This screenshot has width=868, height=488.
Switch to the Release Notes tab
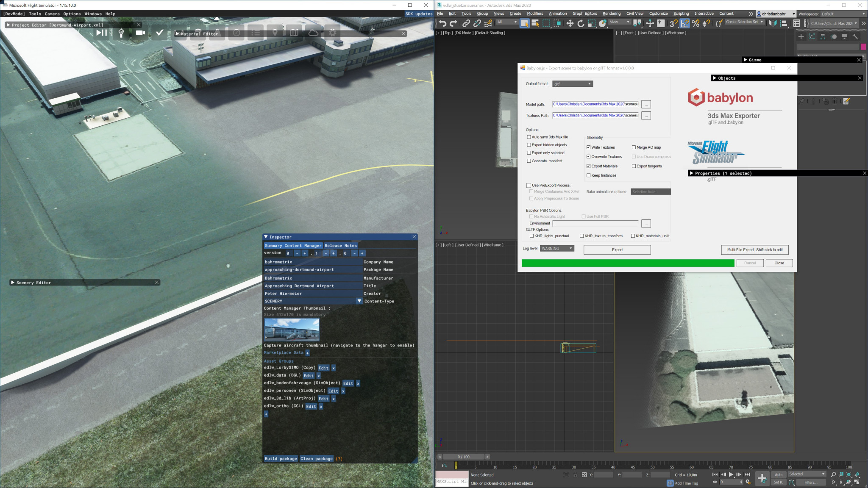(341, 246)
